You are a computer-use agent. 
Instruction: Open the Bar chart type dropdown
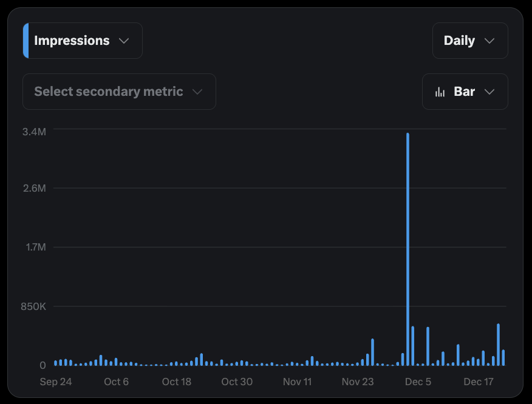[465, 92]
